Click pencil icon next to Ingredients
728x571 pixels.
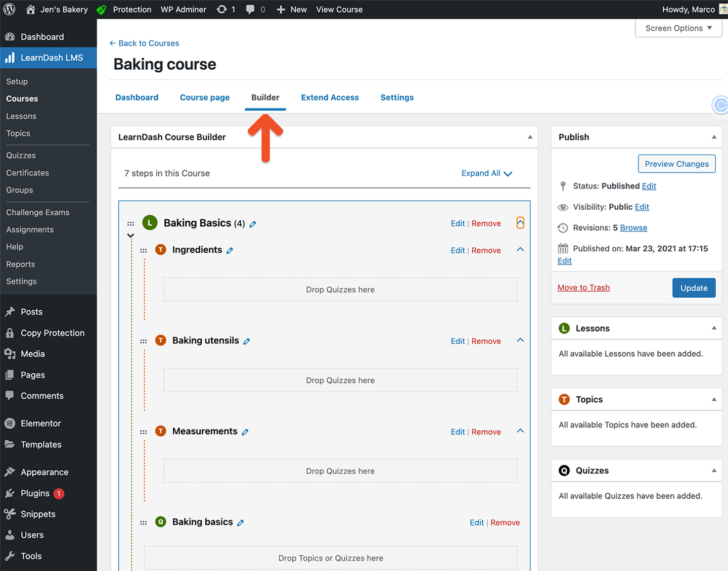[230, 251]
